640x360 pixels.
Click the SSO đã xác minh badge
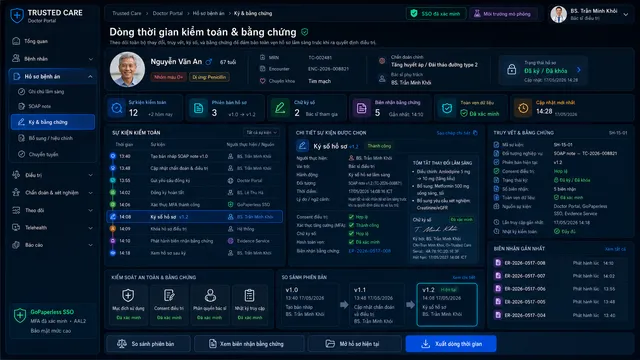point(436,14)
